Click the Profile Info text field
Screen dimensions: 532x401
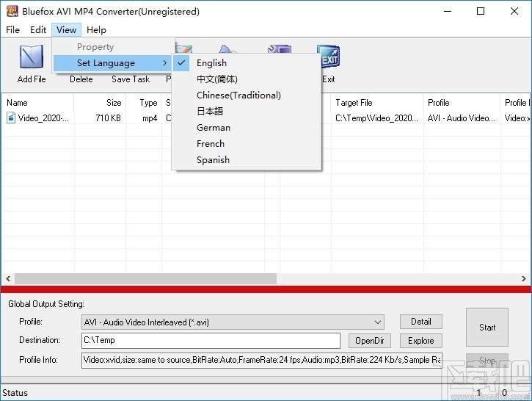pos(261,360)
